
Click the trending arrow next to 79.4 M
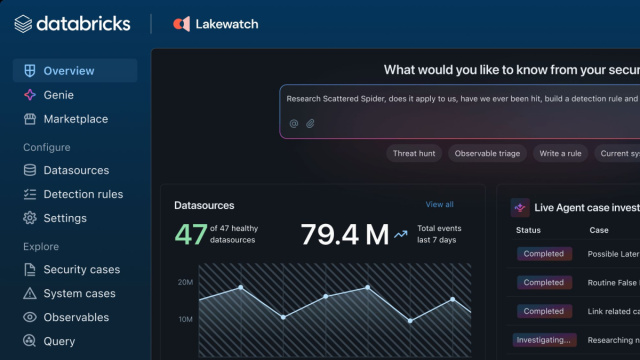coord(401,234)
